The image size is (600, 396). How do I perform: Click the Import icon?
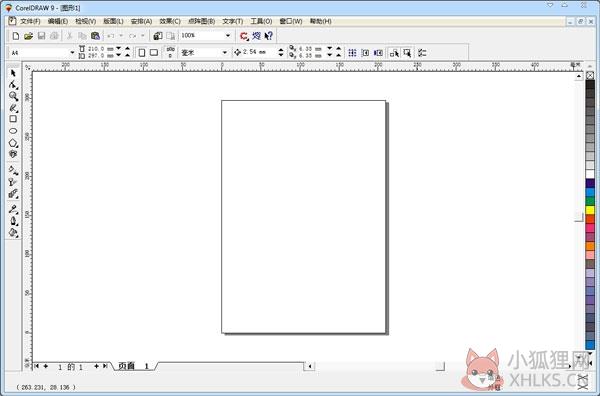pyautogui.click(x=158, y=36)
